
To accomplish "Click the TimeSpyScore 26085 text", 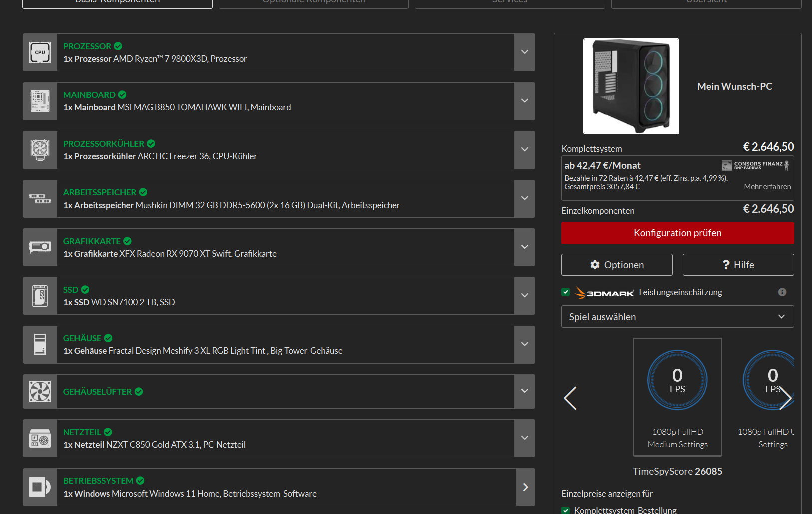I will tap(678, 471).
